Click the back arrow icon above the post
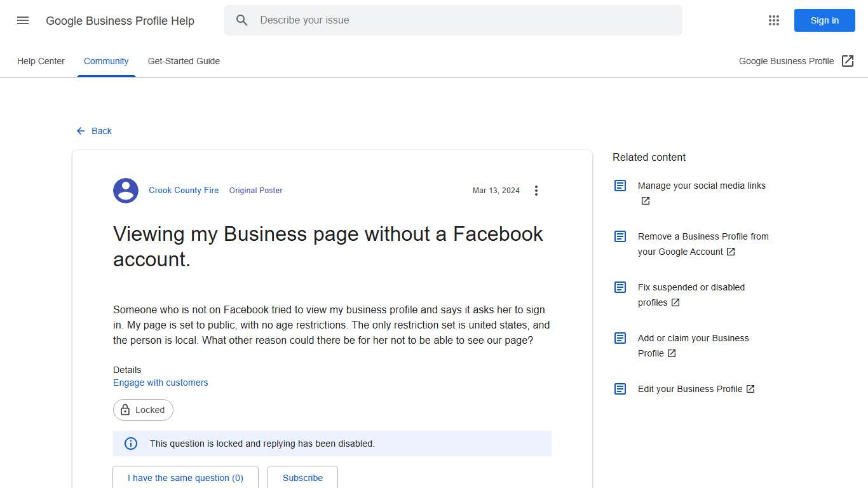868x488 pixels. [79, 131]
